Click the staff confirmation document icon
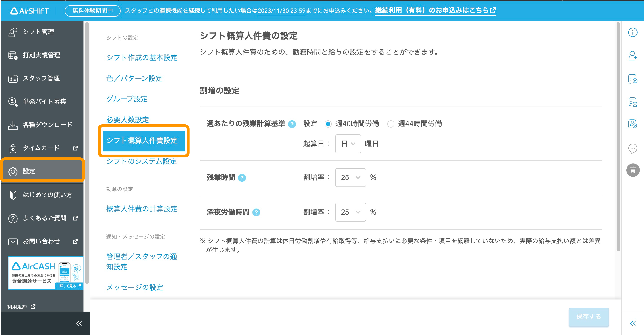This screenshot has width=644, height=335. [633, 124]
